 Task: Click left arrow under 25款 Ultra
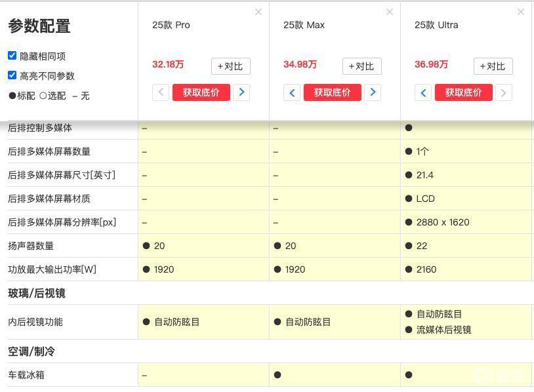423,92
